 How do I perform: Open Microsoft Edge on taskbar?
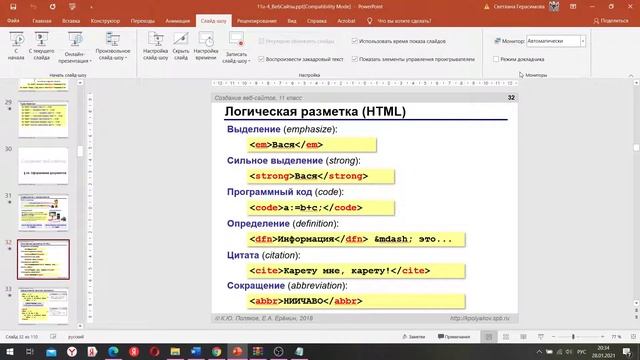[x=113, y=351]
